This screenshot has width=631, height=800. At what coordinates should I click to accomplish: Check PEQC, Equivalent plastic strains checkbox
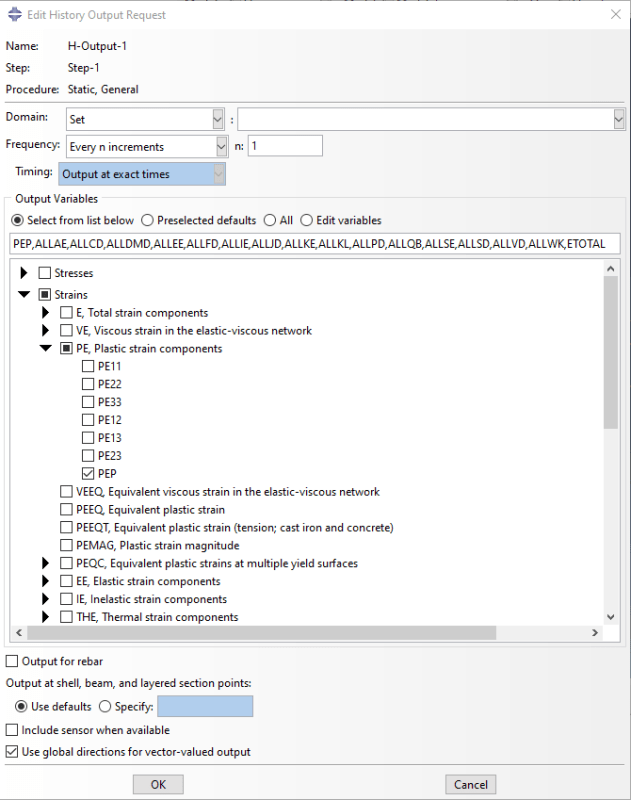66,563
